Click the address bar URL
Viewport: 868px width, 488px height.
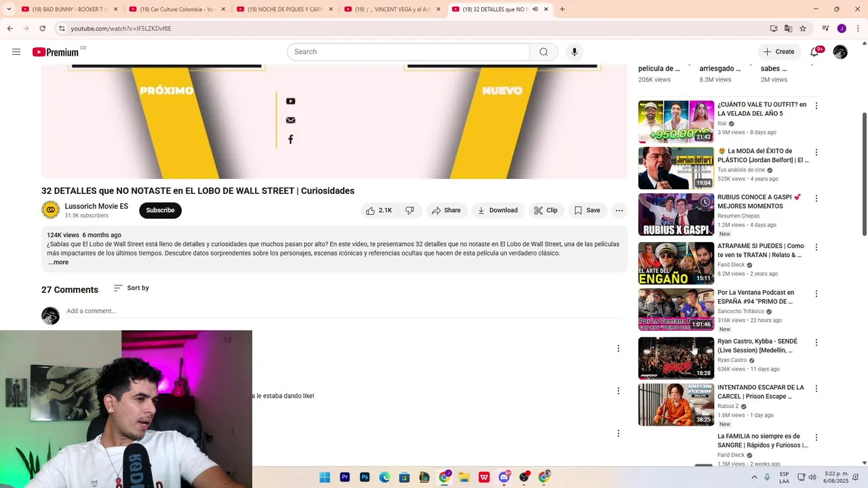pyautogui.click(x=121, y=28)
